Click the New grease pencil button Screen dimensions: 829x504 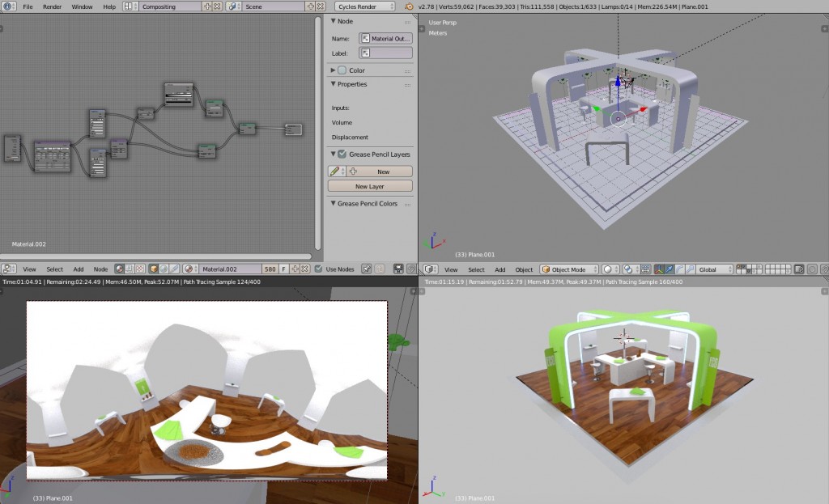(380, 171)
